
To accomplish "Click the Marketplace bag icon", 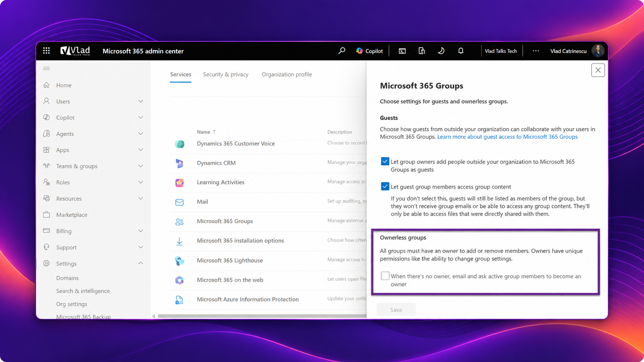I will [47, 214].
